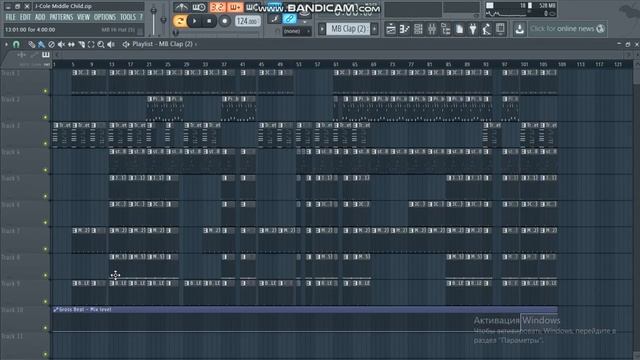Open the Plugin picker plug icon
The image size is (640, 360).
click(x=473, y=29)
